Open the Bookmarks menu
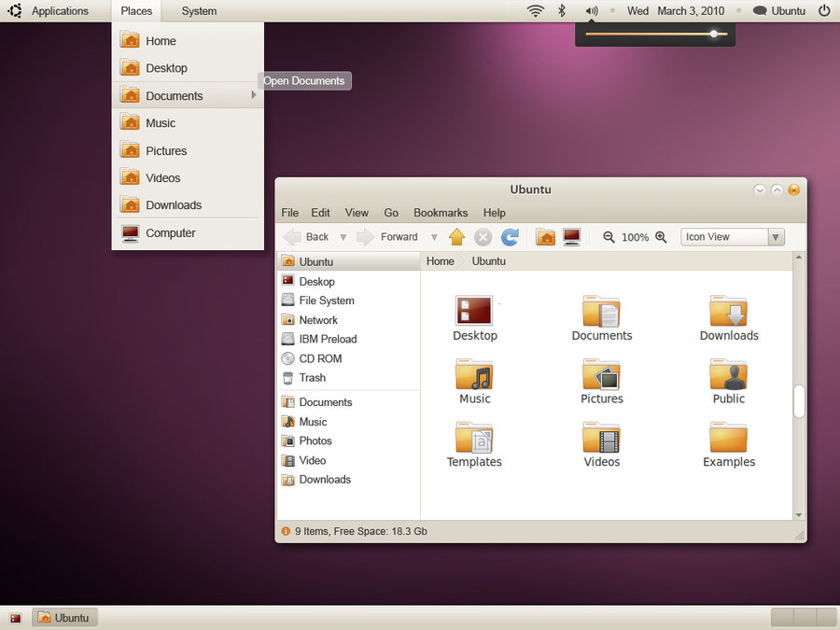This screenshot has height=630, width=840. [440, 213]
